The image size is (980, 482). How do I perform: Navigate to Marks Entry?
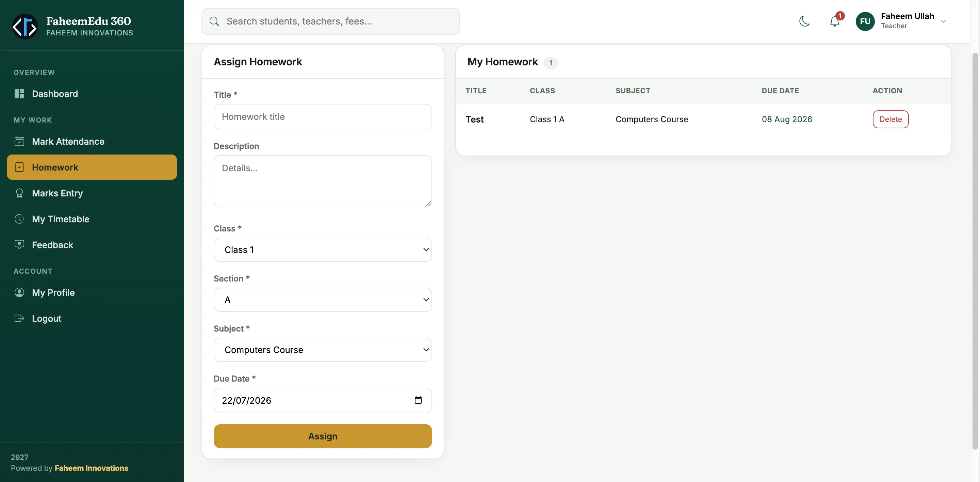[x=92, y=193]
